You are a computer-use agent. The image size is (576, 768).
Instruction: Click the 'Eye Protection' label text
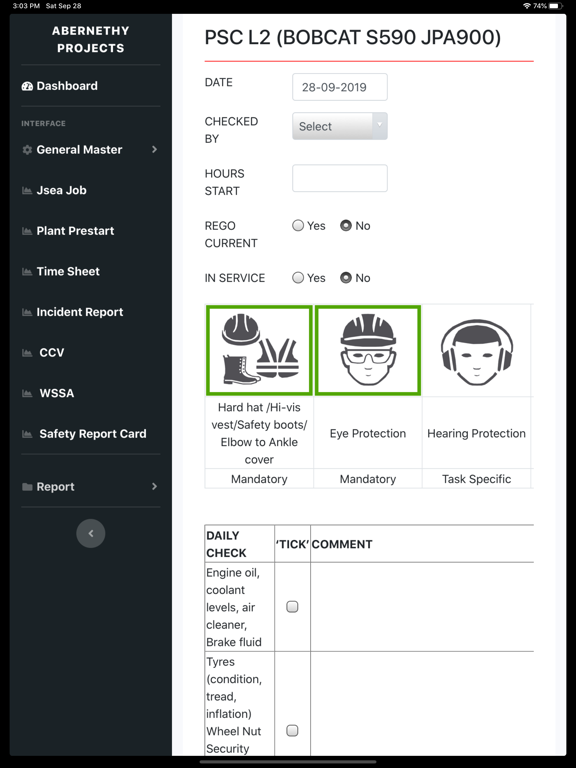click(368, 433)
